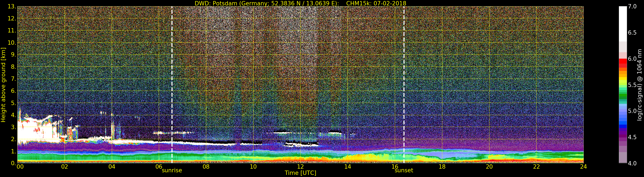644x177 pixels.
Task: Click the '12' time tick label
Action: click(x=300, y=166)
